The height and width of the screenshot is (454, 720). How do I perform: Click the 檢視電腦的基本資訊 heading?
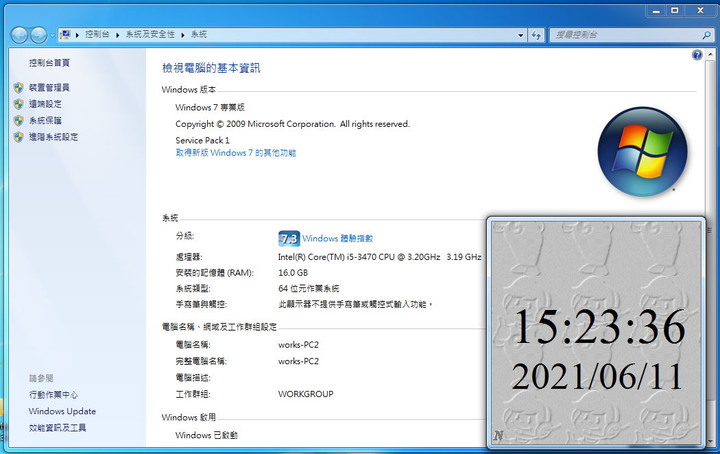click(x=211, y=68)
